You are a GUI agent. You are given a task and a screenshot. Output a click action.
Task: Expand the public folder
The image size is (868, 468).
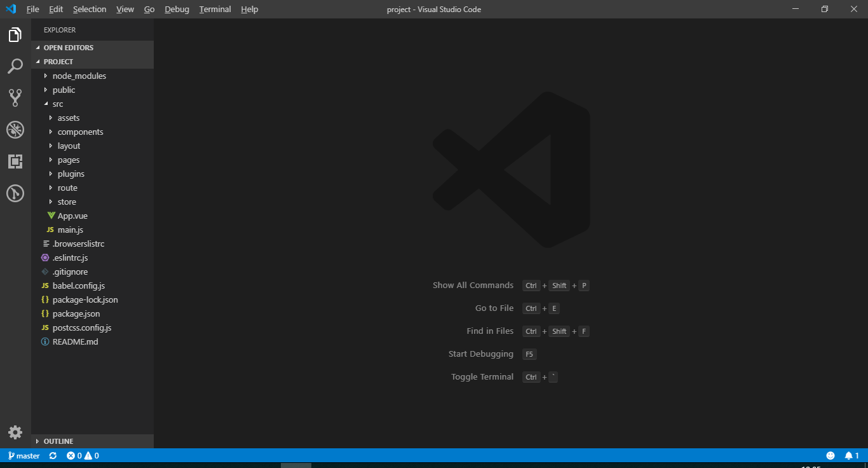click(x=92, y=90)
